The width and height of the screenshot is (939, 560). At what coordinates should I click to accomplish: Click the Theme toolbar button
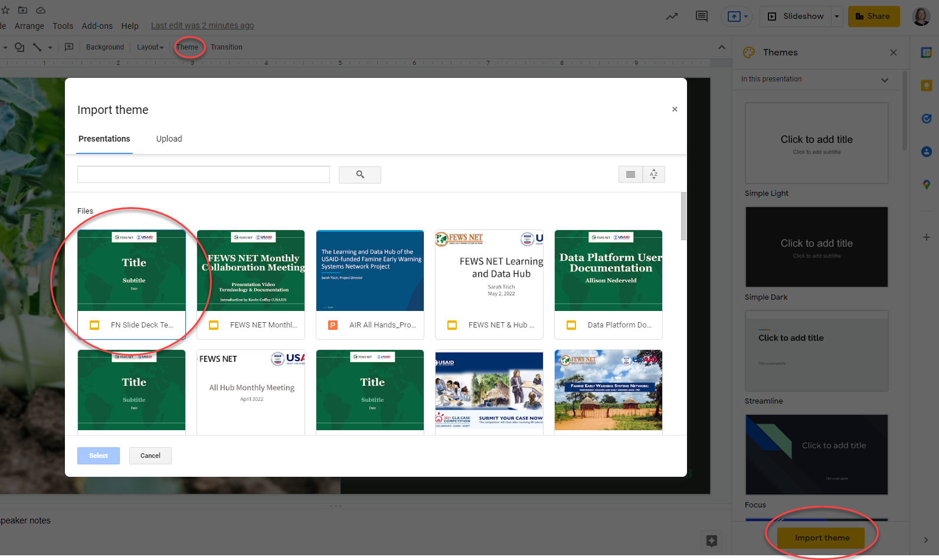pyautogui.click(x=187, y=47)
